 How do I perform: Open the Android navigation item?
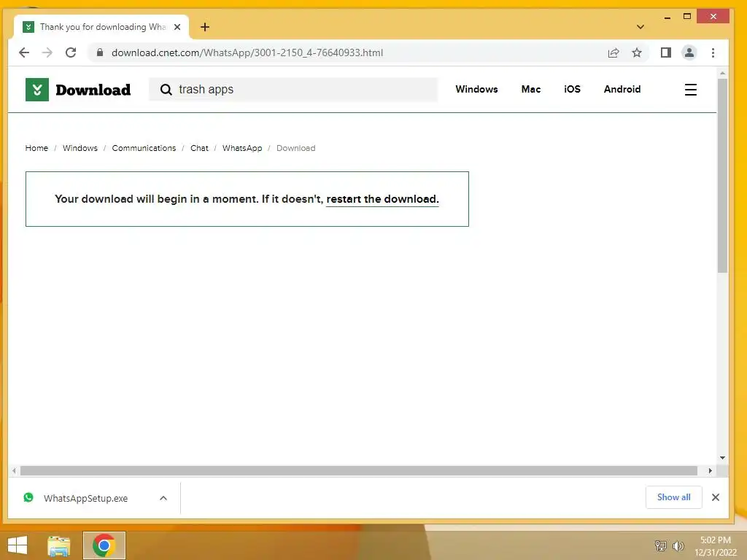pyautogui.click(x=622, y=89)
